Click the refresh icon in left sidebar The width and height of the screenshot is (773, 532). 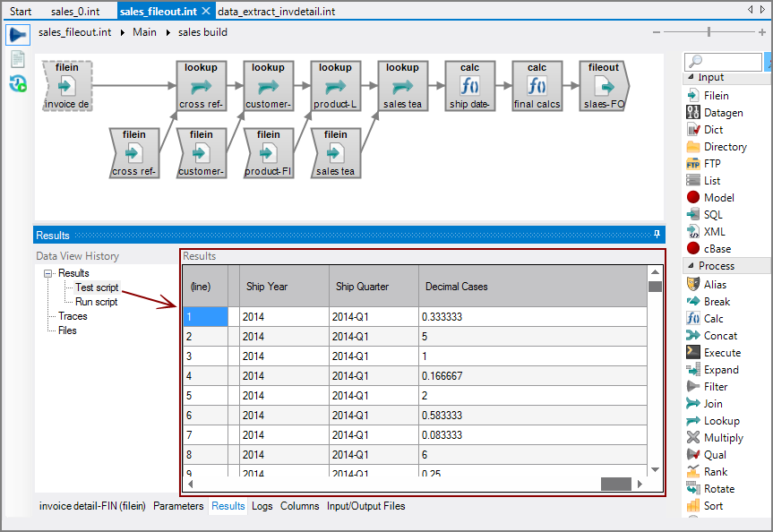point(17,84)
